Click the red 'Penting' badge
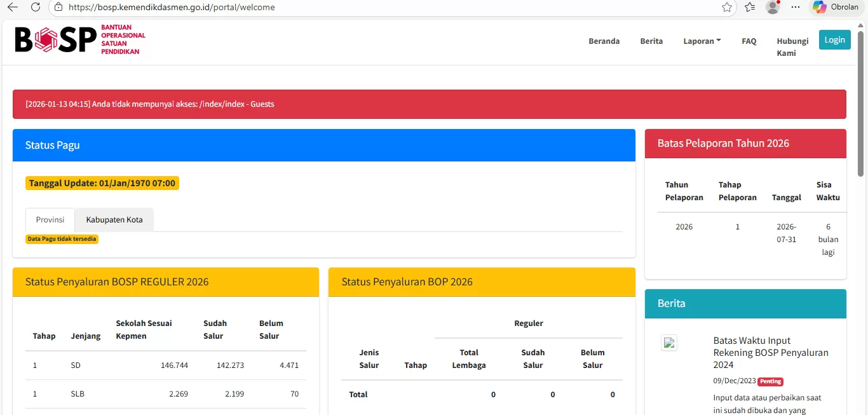This screenshot has width=868, height=415. (x=770, y=382)
